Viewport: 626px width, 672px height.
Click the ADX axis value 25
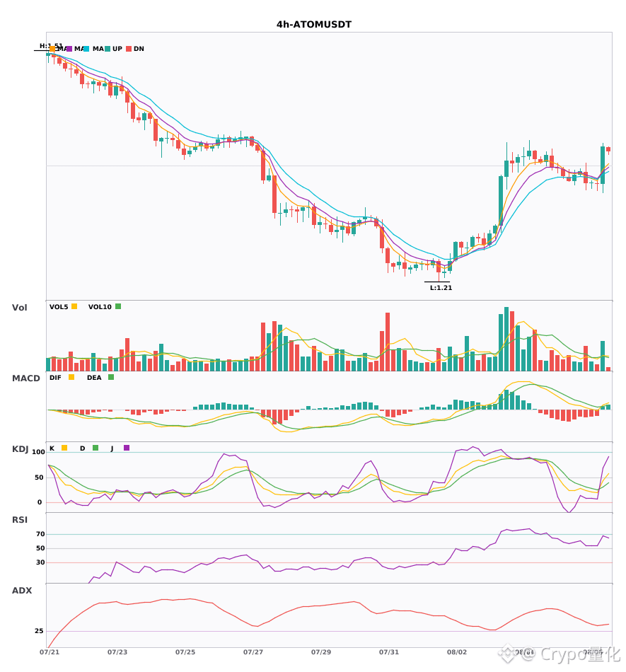(39, 631)
